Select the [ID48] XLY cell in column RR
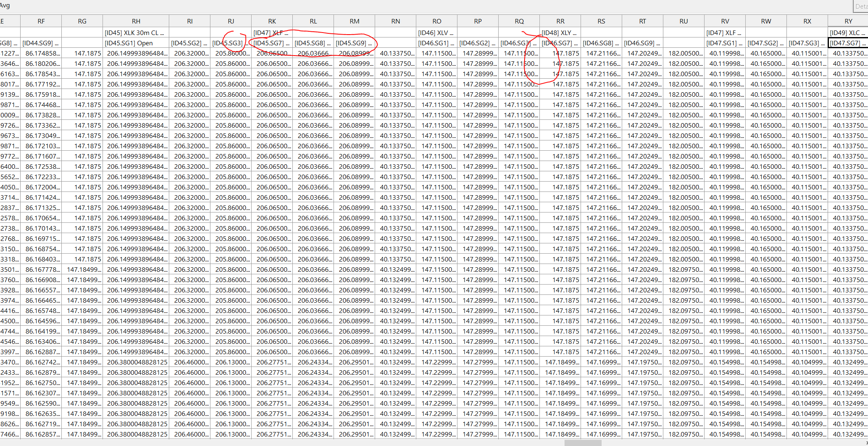The image size is (868, 446). (x=560, y=33)
